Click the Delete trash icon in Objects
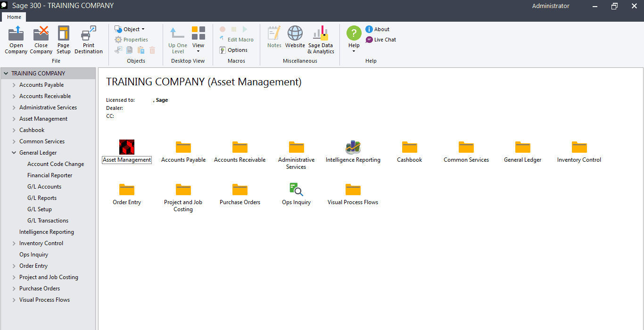The image size is (644, 330). click(152, 50)
